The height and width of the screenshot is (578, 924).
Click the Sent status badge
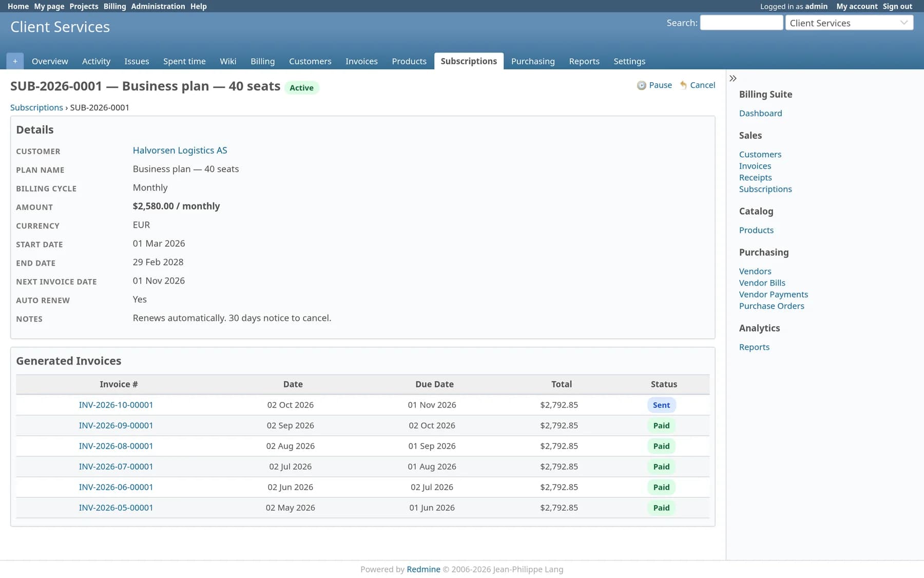661,405
